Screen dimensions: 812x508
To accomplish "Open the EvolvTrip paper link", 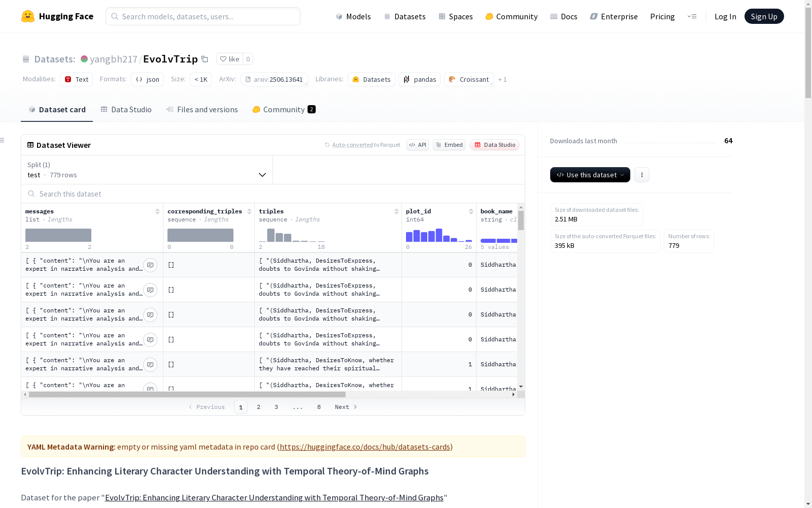I will pos(274,498).
